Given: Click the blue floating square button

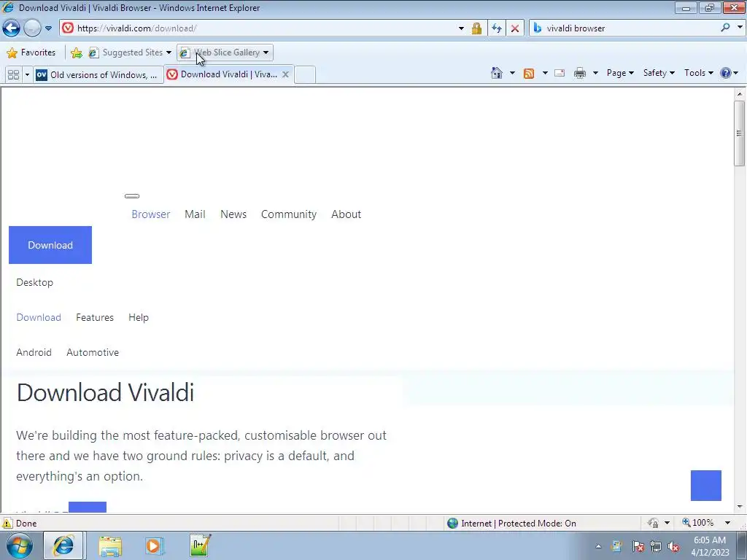Looking at the screenshot, I should tap(706, 485).
